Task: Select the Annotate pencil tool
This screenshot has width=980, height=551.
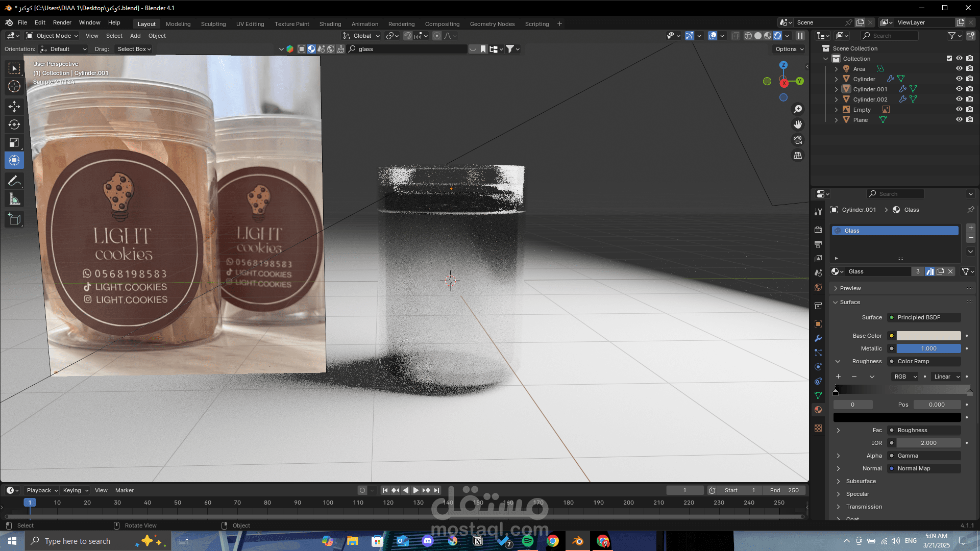Action: pos(14,181)
